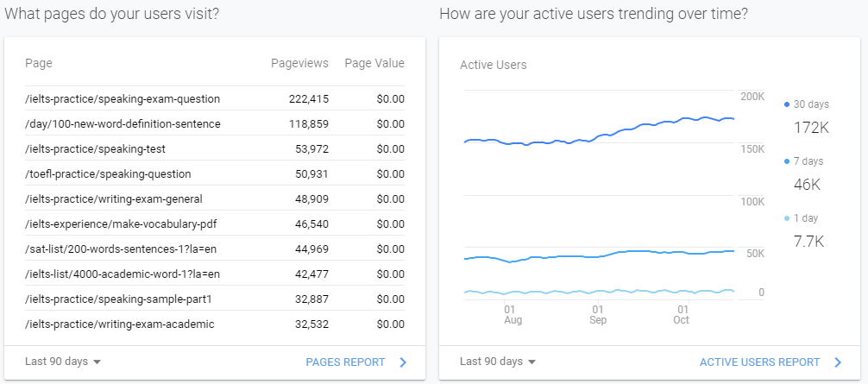Click the Page Value column header
Image resolution: width=868 pixels, height=384 pixels.
coord(374,64)
